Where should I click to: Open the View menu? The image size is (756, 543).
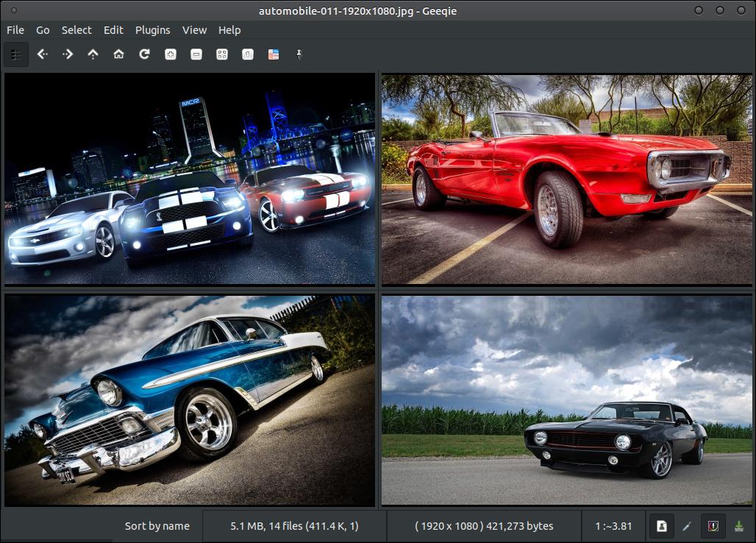tap(194, 30)
